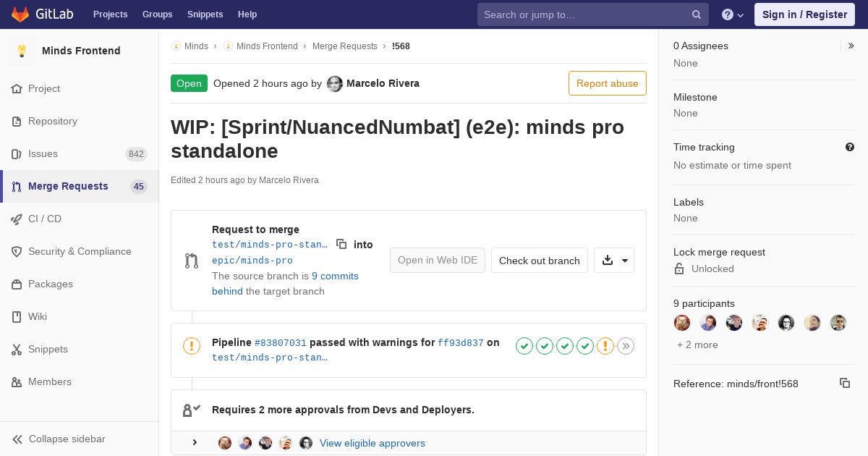This screenshot has width=868, height=456.
Task: Click fifth participant avatar
Action: [786, 323]
